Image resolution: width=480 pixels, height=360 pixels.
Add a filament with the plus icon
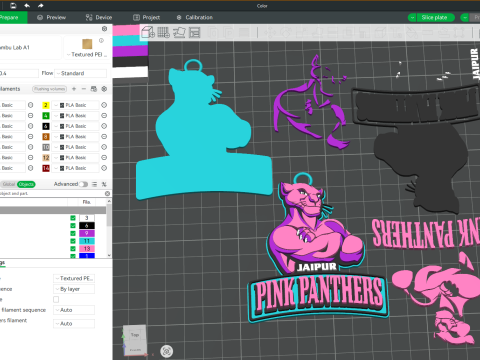74,89
